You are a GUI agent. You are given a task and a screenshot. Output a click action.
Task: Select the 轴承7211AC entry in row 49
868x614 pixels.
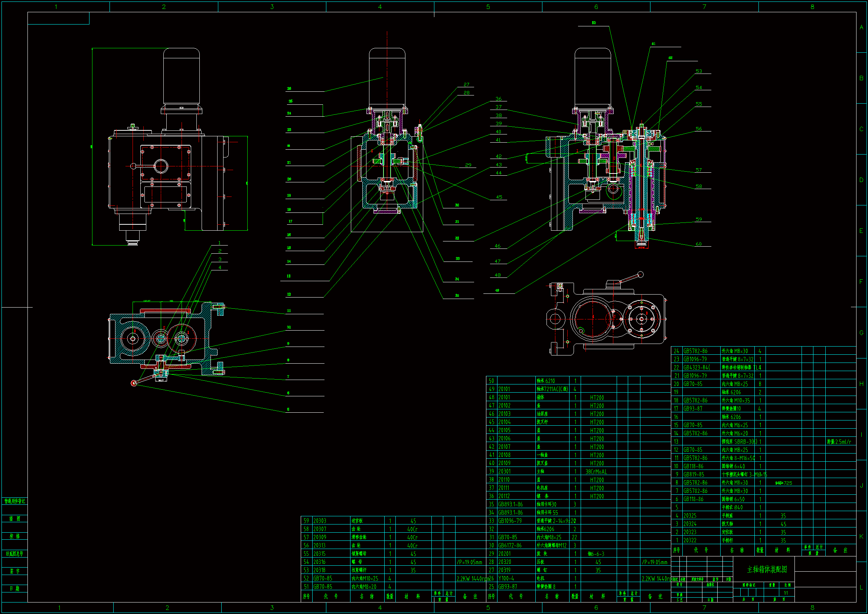click(x=552, y=389)
